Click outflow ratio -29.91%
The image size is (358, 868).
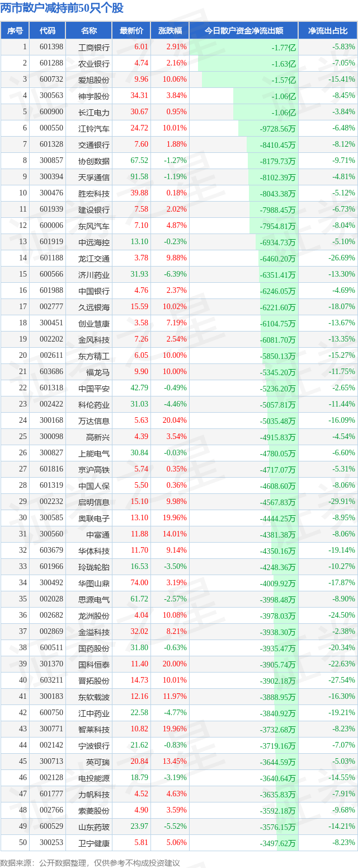[341, 502]
